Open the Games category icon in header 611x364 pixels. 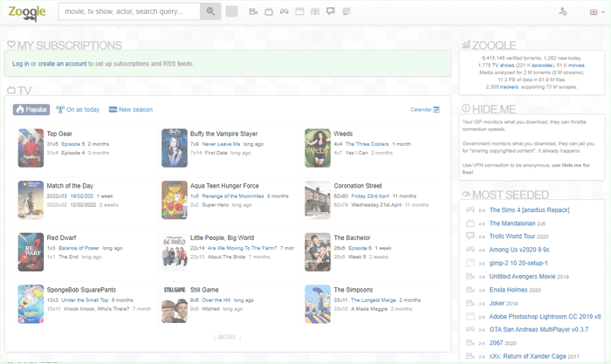pos(284,11)
